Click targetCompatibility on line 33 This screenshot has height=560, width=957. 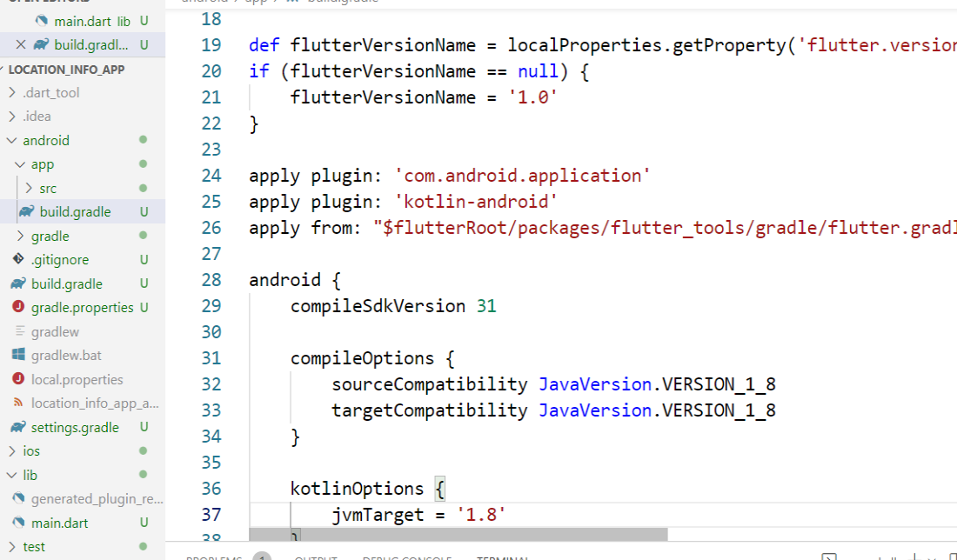click(x=429, y=410)
